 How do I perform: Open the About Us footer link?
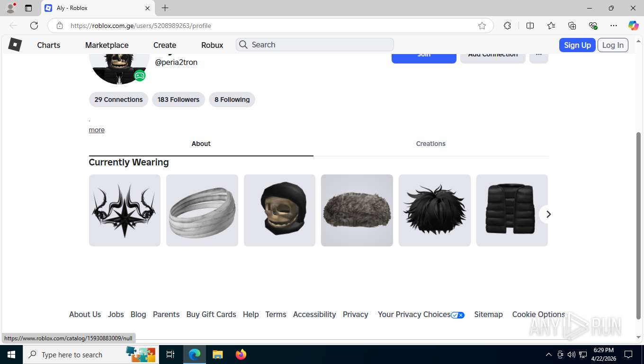tap(85, 314)
